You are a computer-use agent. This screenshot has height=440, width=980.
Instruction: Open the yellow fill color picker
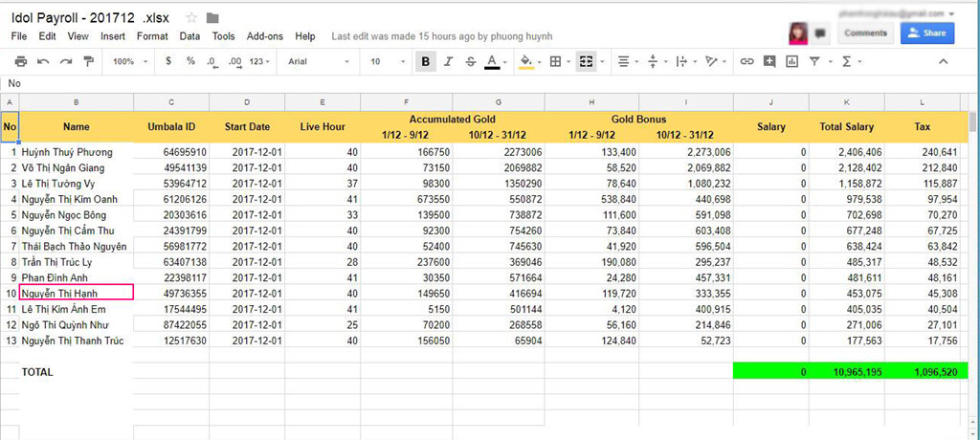527,61
